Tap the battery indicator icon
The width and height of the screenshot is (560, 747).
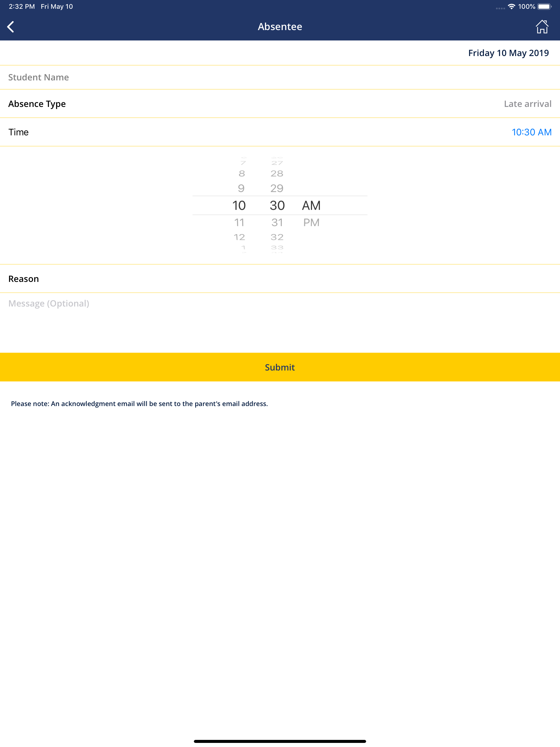click(544, 7)
